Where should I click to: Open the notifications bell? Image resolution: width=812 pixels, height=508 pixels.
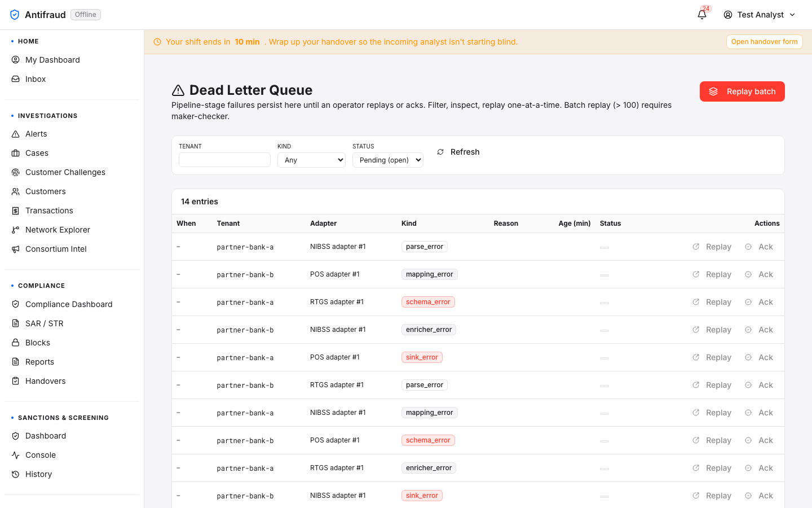[x=702, y=15]
